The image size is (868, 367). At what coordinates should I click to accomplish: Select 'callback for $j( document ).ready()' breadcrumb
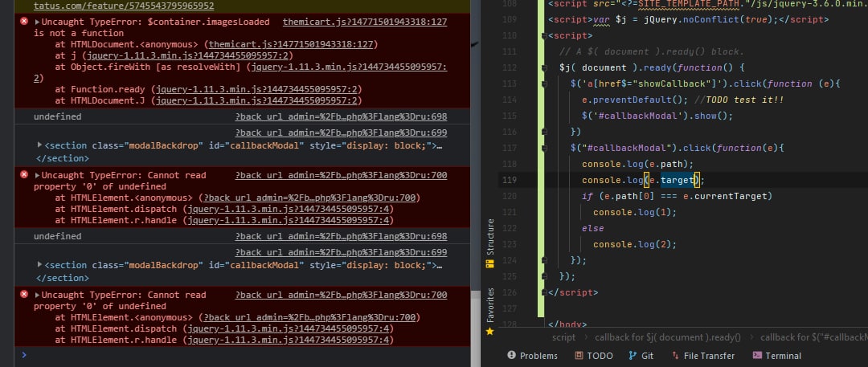tap(668, 337)
